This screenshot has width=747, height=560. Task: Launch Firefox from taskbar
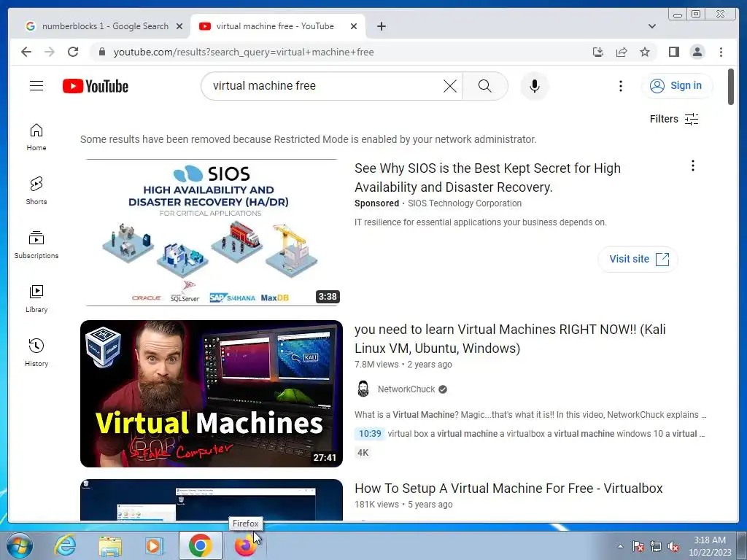pyautogui.click(x=245, y=545)
